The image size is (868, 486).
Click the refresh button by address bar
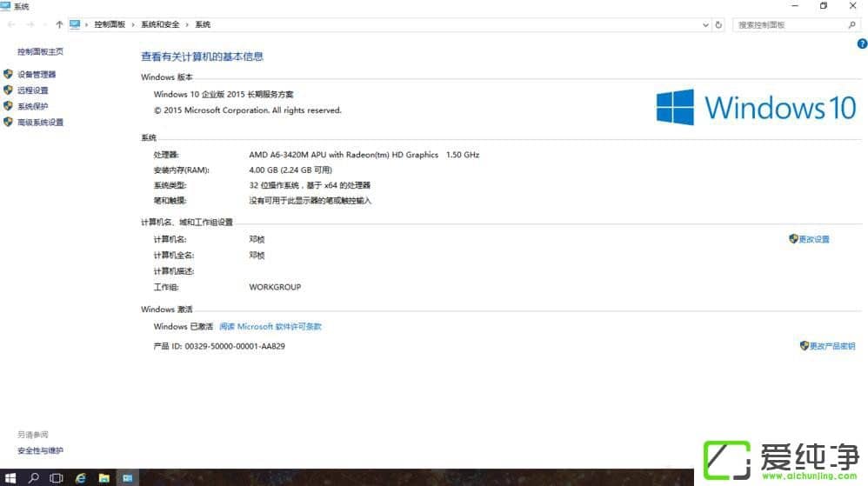718,25
